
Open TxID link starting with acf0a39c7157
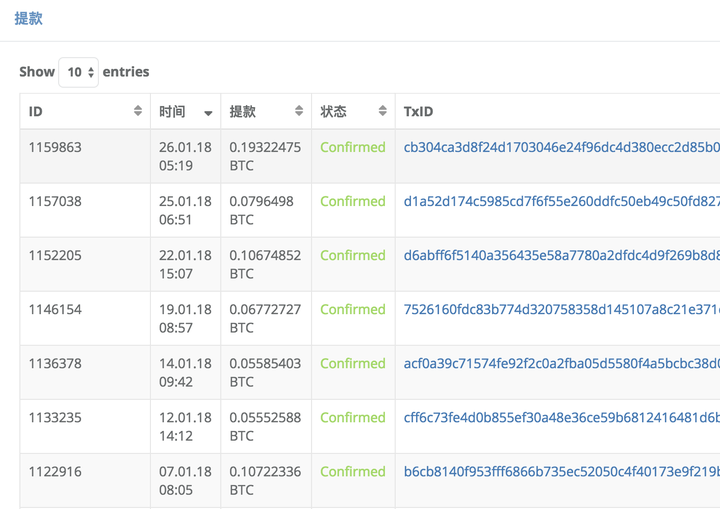562,363
